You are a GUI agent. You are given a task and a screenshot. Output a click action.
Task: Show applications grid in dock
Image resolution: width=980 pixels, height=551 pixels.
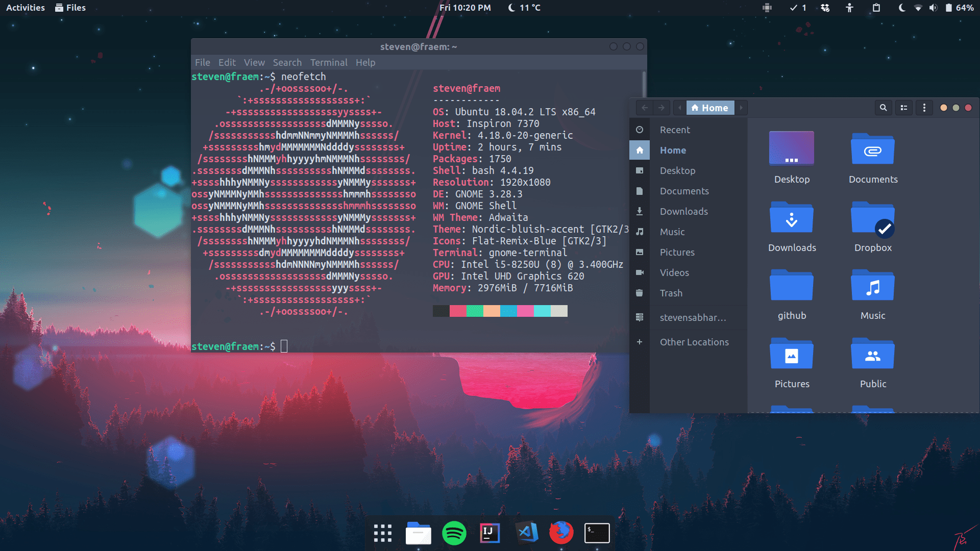pyautogui.click(x=382, y=533)
